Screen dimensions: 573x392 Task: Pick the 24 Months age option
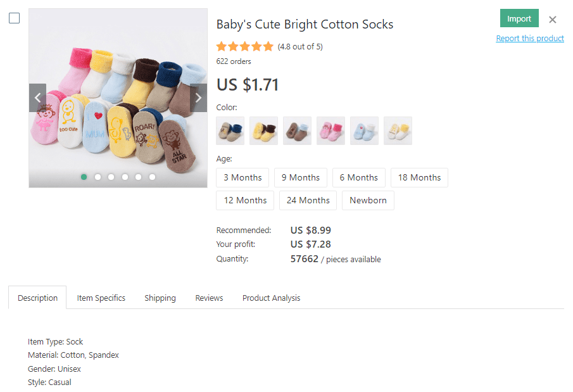(x=308, y=201)
